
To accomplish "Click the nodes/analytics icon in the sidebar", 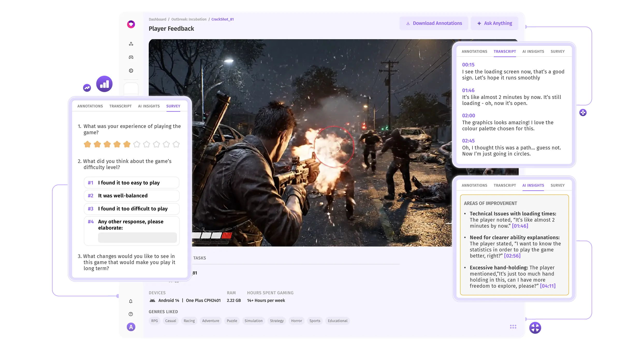I will pyautogui.click(x=131, y=44).
